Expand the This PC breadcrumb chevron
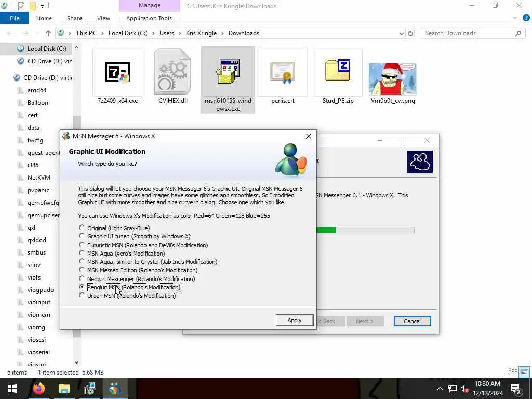 coord(102,33)
